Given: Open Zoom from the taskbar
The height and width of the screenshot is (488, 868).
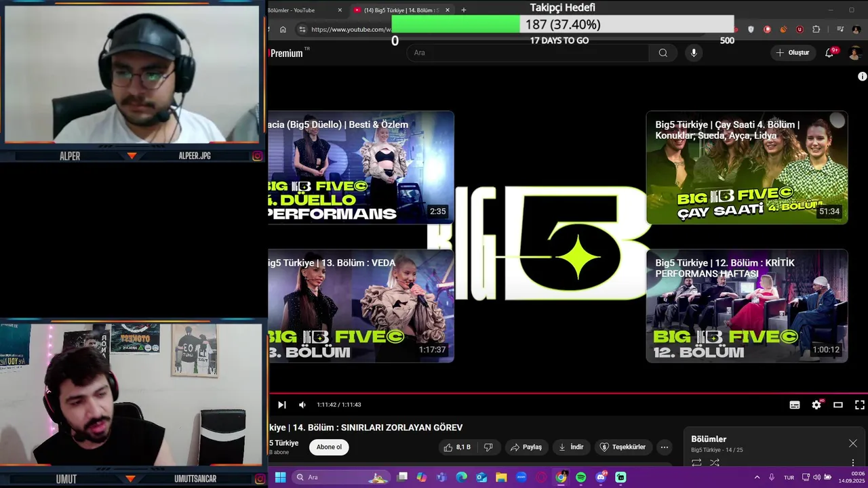Looking at the screenshot, I should click(x=521, y=477).
